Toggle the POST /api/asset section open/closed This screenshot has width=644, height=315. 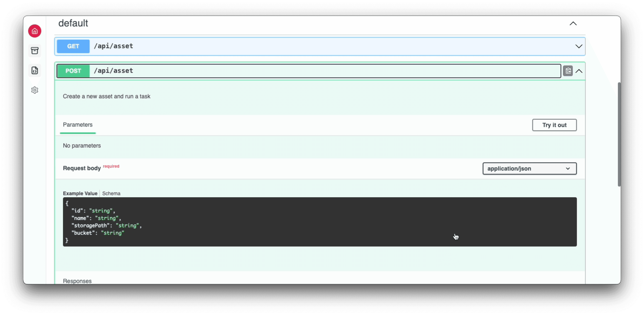point(579,71)
